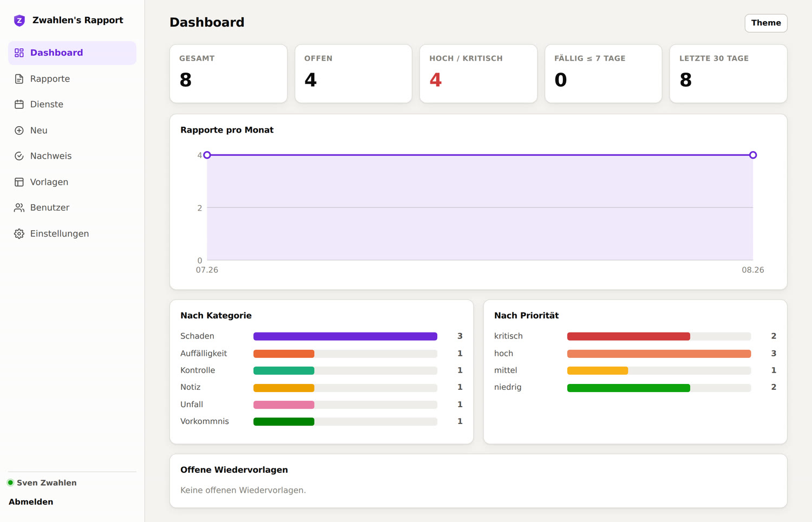Viewport: 812px width, 522px height.
Task: Click the Benutzer people icon
Action: (x=19, y=207)
